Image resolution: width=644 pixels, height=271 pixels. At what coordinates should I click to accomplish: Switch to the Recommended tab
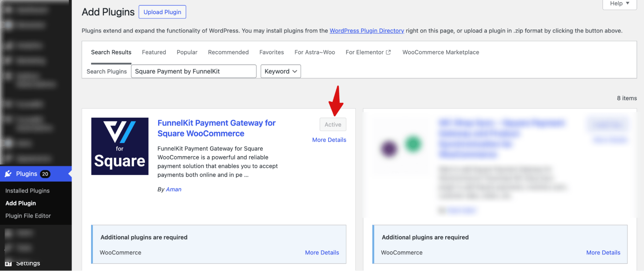(x=228, y=52)
